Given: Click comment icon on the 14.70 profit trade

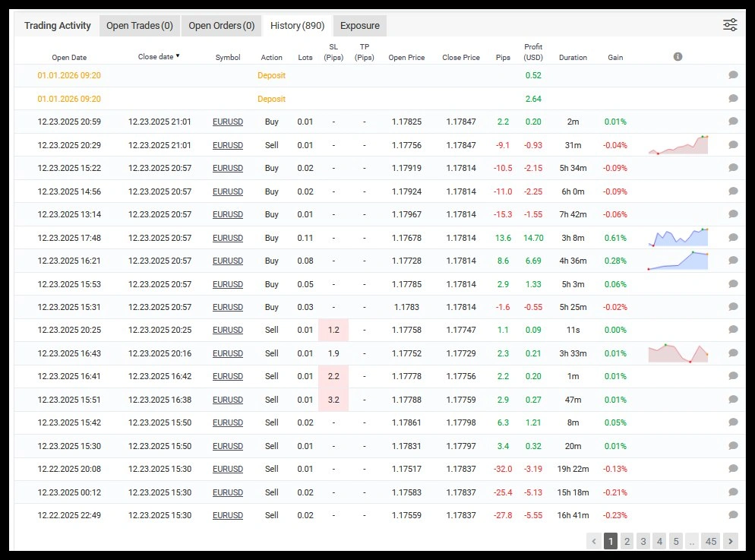Looking at the screenshot, I should (733, 238).
